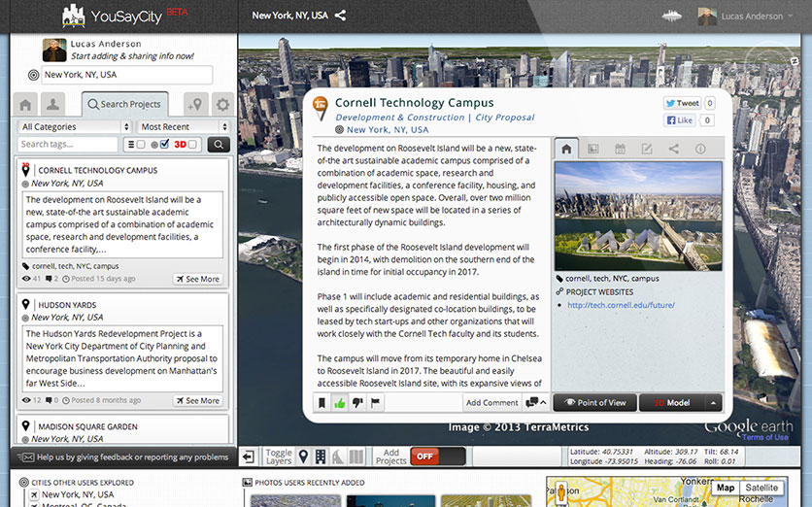Open the sidebar user profile tab
Viewport: 812px width, 507px height.
click(52, 105)
